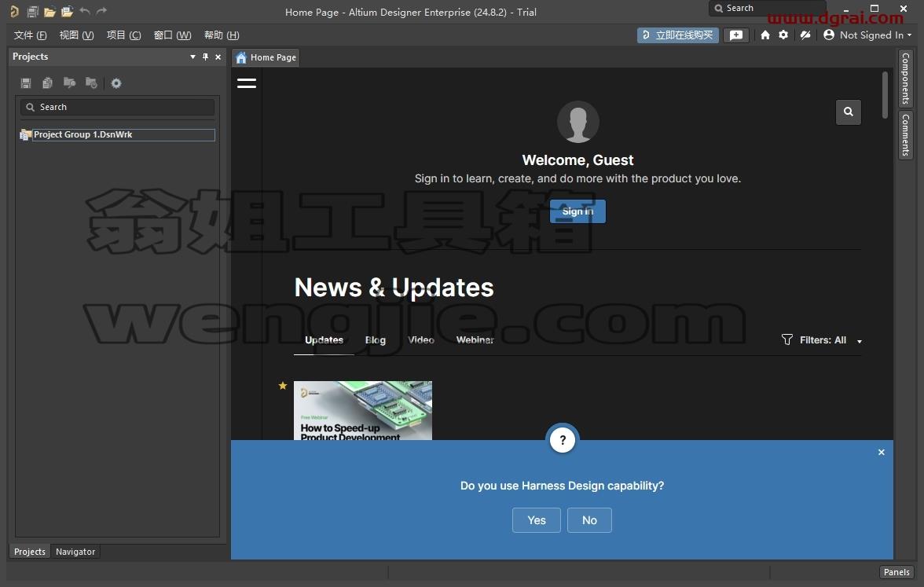Click the Show in Explorer folder icon
Image resolution: width=924 pixels, height=587 pixels.
click(x=69, y=83)
